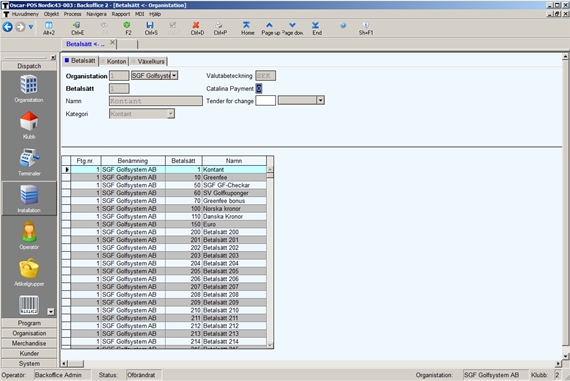
Task: Click the System sidebar button
Action: coord(29,364)
